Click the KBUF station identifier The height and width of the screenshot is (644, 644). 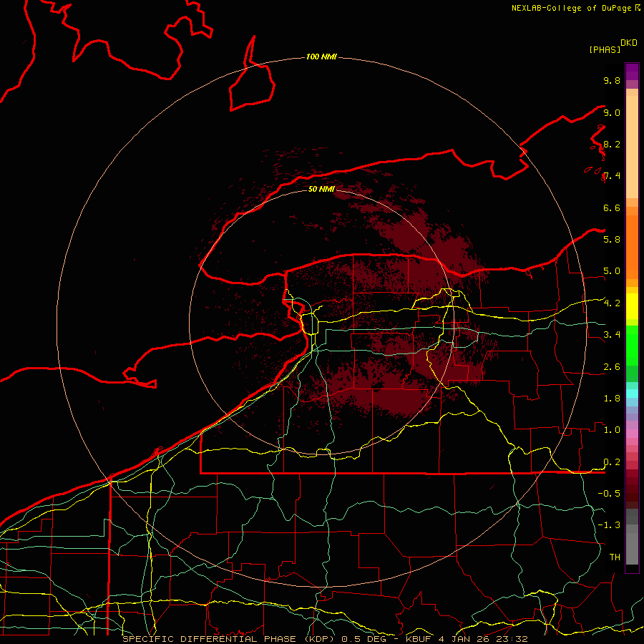point(419,639)
